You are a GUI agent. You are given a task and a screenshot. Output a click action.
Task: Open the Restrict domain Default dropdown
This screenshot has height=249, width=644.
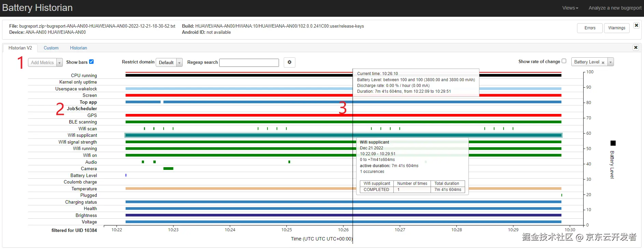click(169, 62)
